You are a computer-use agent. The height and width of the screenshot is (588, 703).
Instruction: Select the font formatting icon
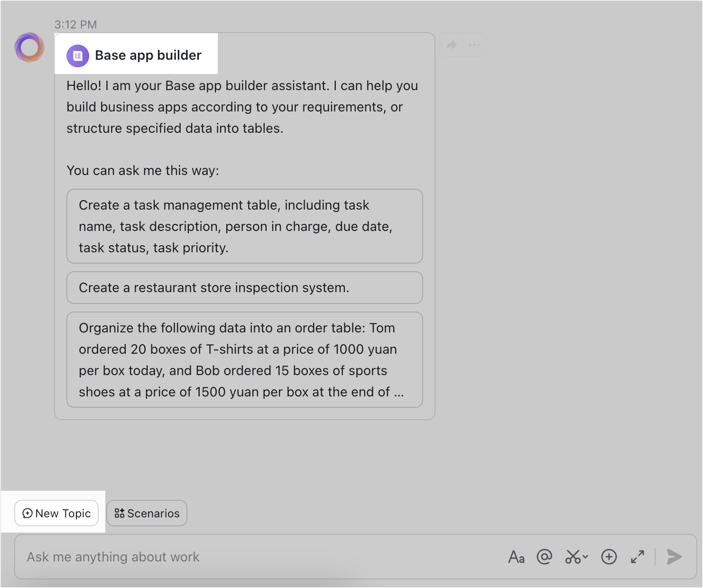[x=516, y=557]
